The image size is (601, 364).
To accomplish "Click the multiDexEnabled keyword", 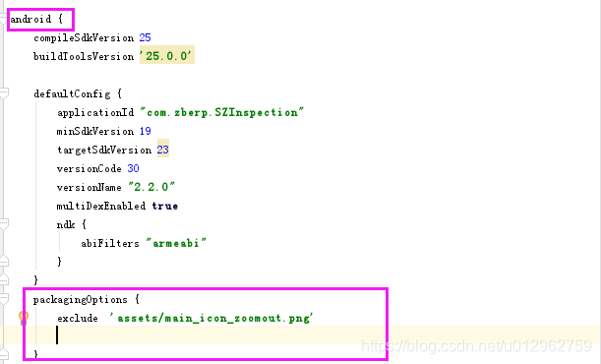I will [x=101, y=207].
